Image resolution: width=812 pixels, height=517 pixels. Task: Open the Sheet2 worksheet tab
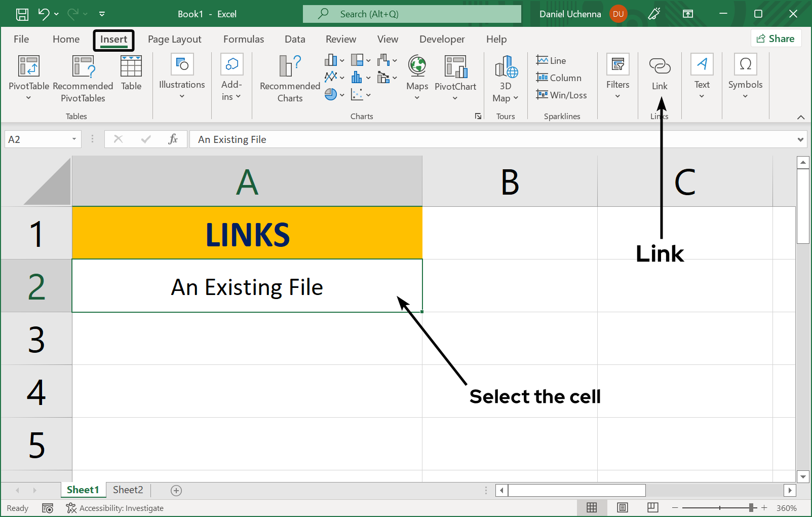pos(128,490)
